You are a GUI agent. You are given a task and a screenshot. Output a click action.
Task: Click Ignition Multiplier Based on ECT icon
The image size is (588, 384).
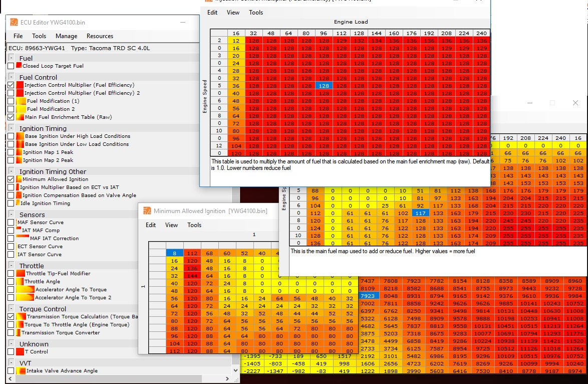coord(18,187)
